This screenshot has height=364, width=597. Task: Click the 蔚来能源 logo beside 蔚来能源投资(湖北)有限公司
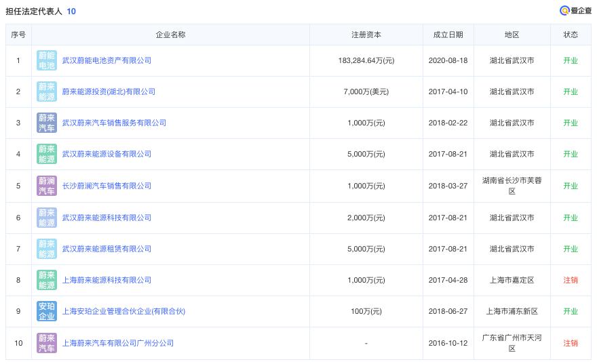pos(47,92)
